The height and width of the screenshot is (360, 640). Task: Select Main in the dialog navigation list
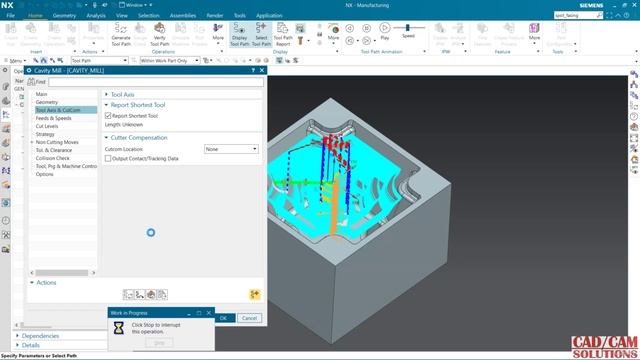pyautogui.click(x=41, y=94)
